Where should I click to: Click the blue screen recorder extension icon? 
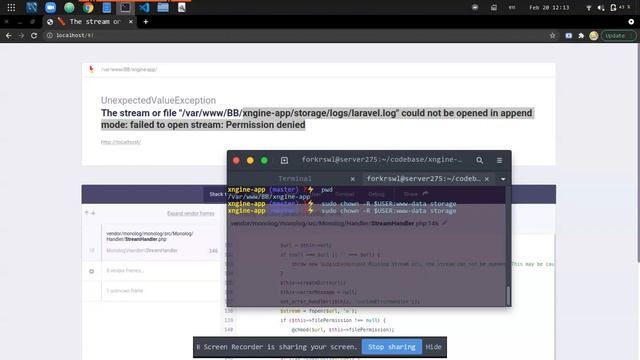click(569, 36)
